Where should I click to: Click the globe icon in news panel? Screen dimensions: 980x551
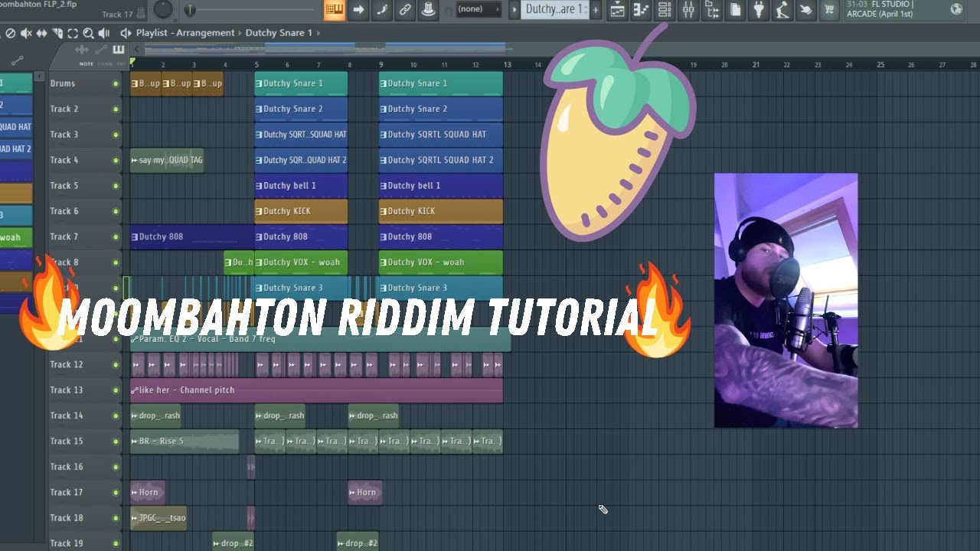956,9
